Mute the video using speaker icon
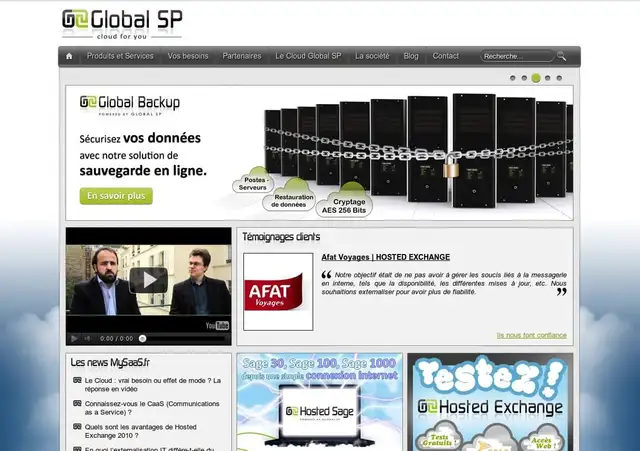This screenshot has height=451, width=640. pyautogui.click(x=88, y=338)
